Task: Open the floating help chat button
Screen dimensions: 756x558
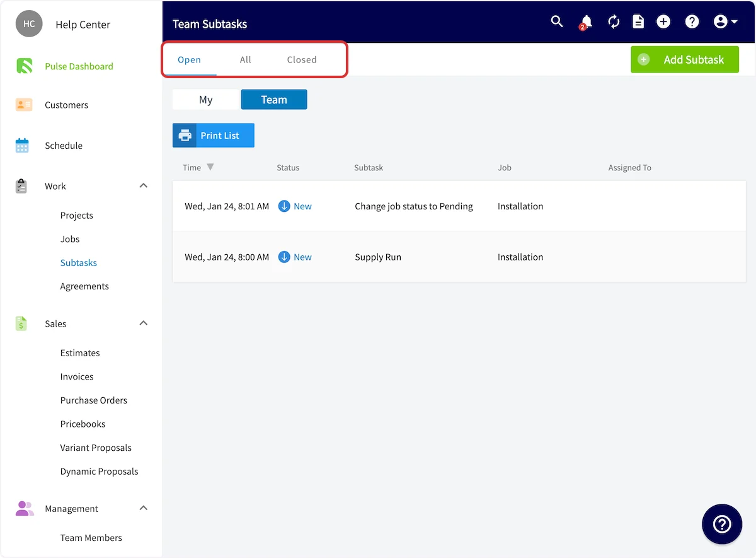Action: [x=722, y=524]
